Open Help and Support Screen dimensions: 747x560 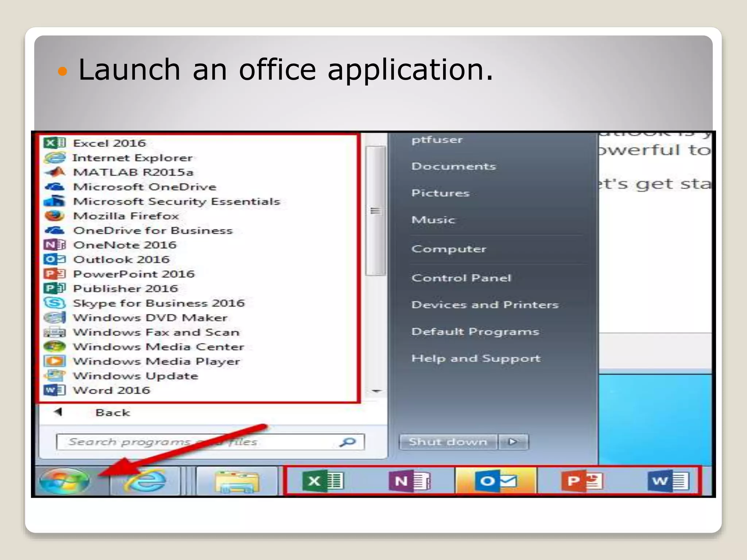coord(476,358)
